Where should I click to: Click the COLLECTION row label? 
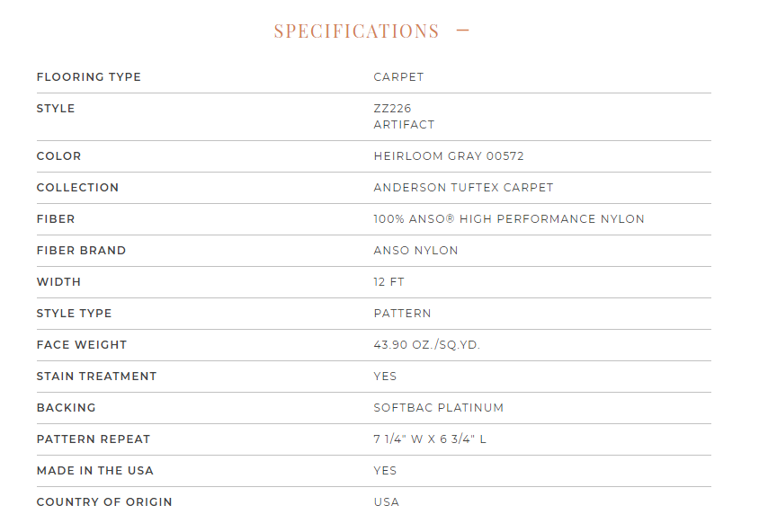pyautogui.click(x=78, y=188)
